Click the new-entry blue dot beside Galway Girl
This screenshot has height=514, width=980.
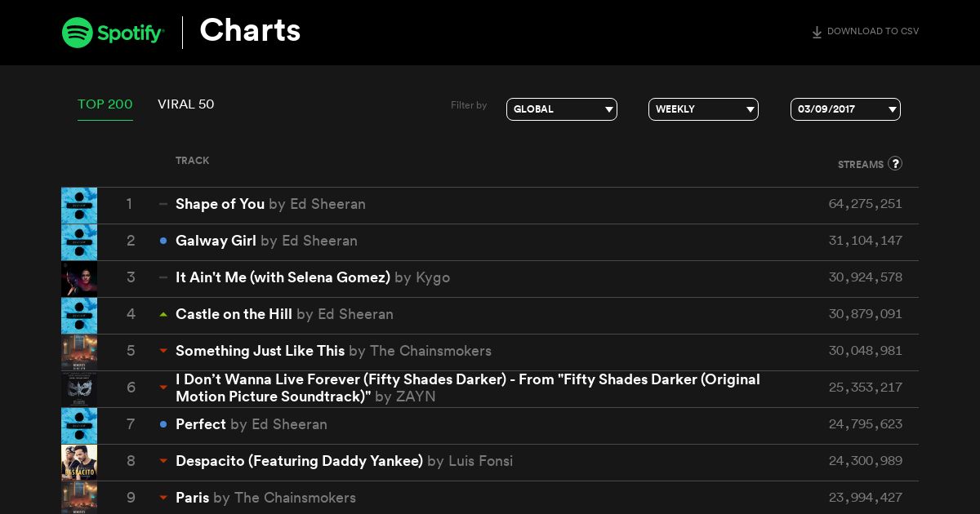163,241
